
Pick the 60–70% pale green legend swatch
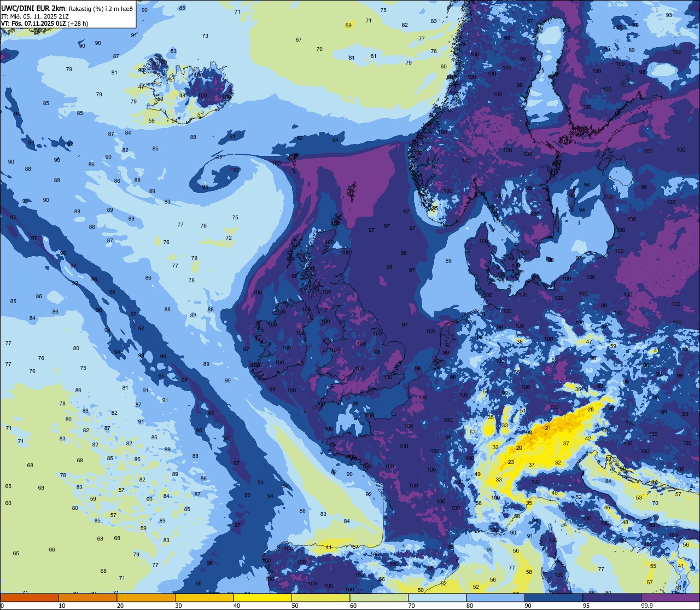(x=379, y=597)
